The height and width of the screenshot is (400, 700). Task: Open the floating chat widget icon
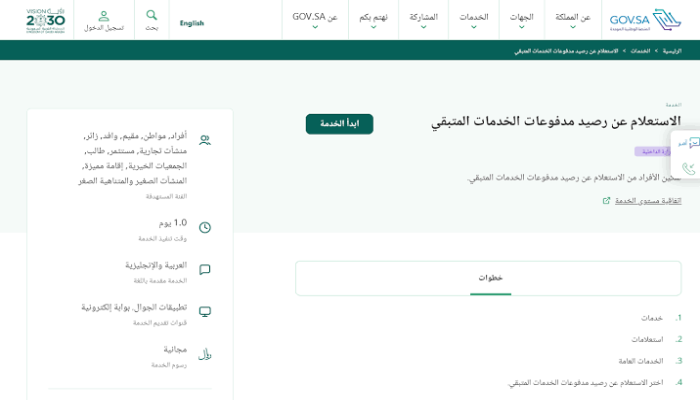tap(694, 143)
